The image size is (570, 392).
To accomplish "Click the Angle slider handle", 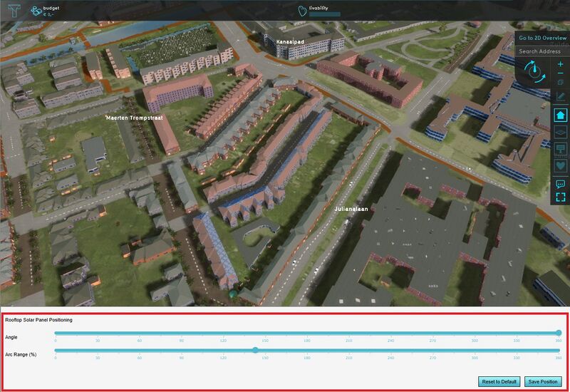I will 559,332.
